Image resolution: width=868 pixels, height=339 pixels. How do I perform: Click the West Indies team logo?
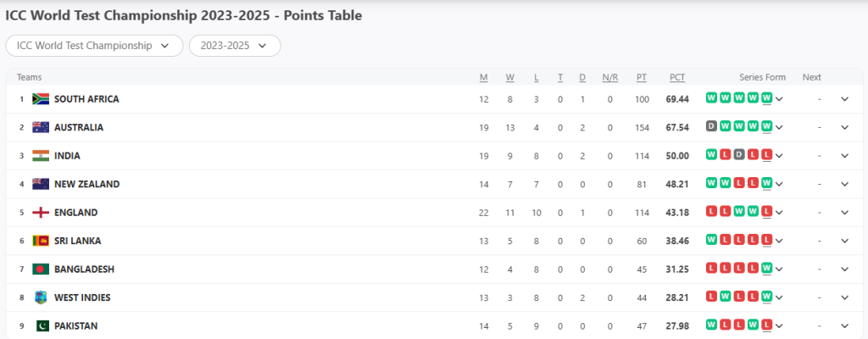41,297
